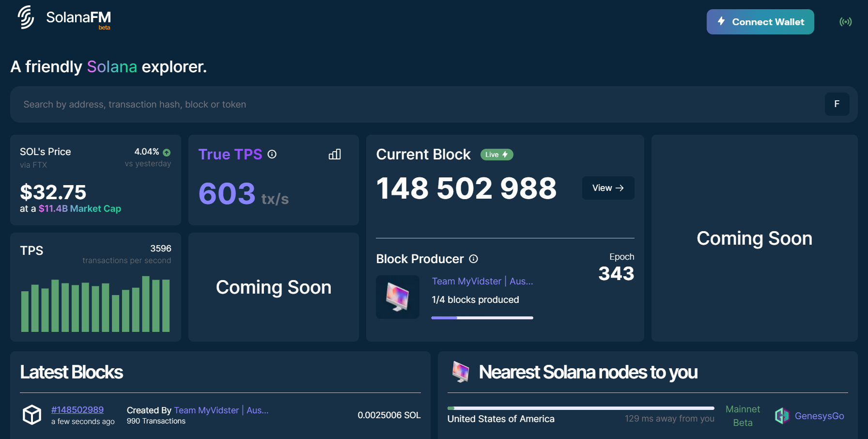This screenshot has width=868, height=439.
Task: Click the 148 502 988 block number
Action: [x=466, y=188]
